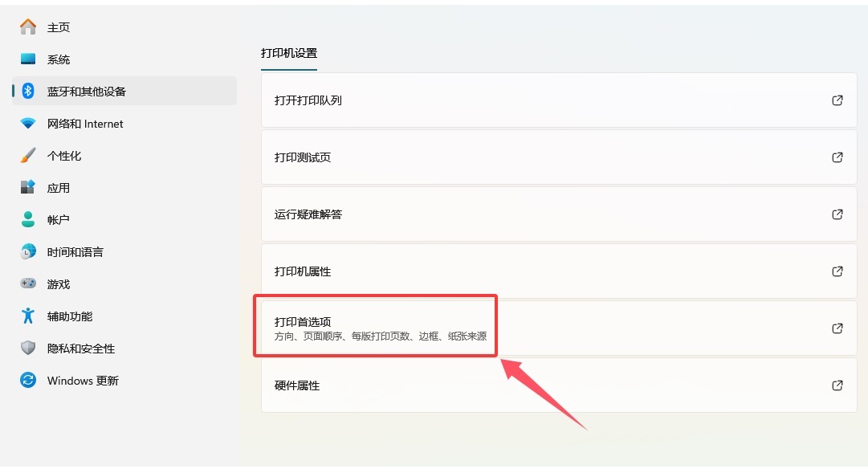Open 打开打印队列 option
The image size is (868, 473).
click(559, 100)
